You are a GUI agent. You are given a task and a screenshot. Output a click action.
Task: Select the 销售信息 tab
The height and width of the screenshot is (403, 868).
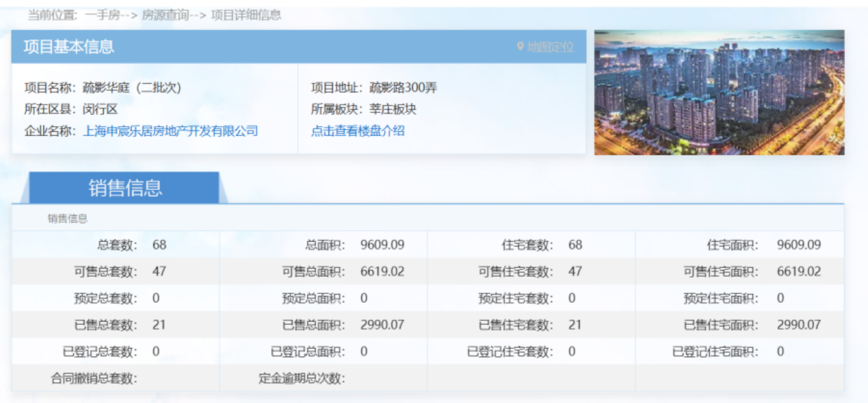point(125,188)
